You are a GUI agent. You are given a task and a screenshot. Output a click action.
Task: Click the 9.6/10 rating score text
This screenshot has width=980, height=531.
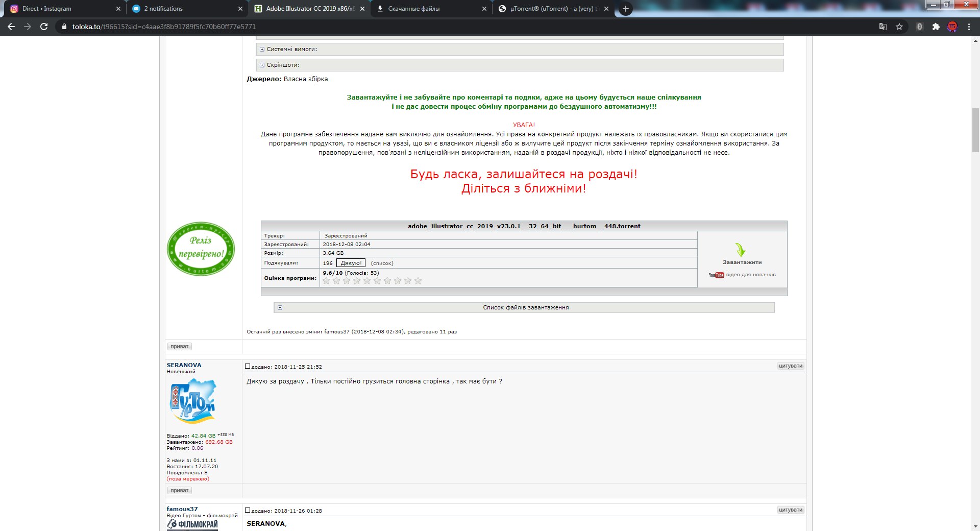click(333, 273)
